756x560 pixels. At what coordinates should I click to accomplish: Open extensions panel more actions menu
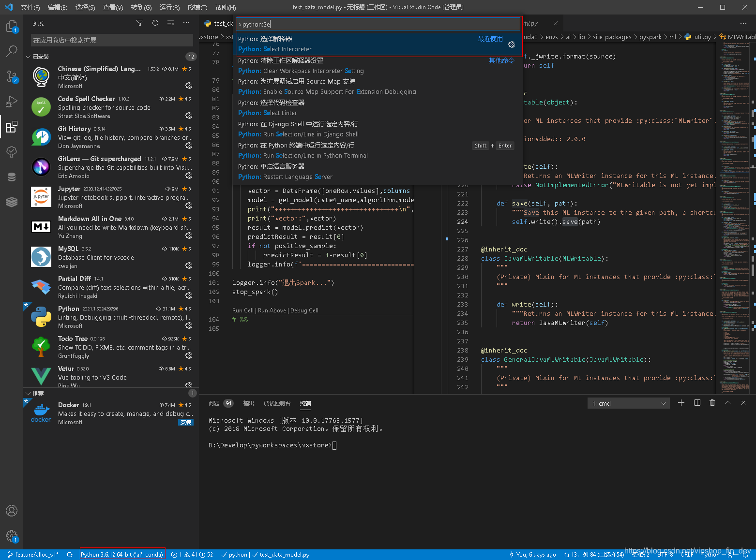186,23
